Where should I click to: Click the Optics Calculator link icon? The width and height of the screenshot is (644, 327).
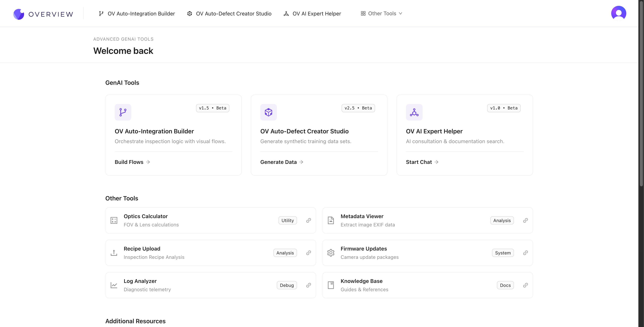pyautogui.click(x=308, y=220)
